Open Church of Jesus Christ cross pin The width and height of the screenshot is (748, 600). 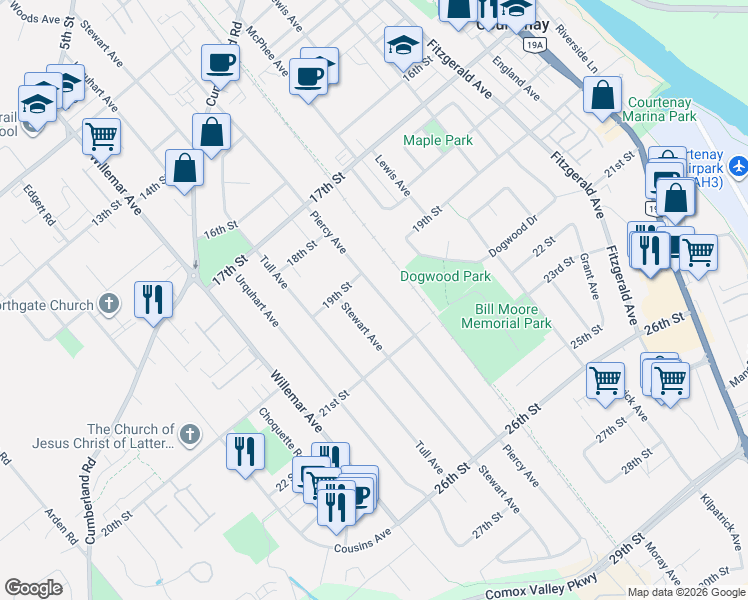point(189,435)
